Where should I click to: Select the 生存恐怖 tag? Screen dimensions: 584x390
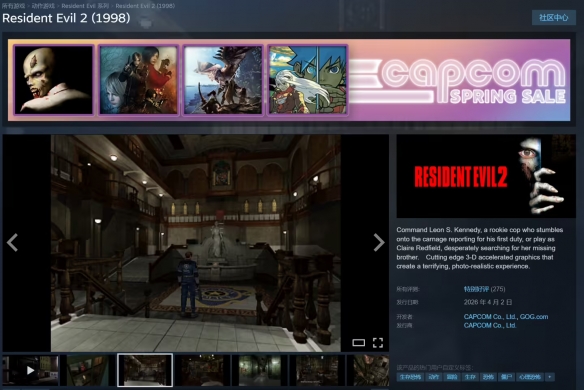[410, 377]
